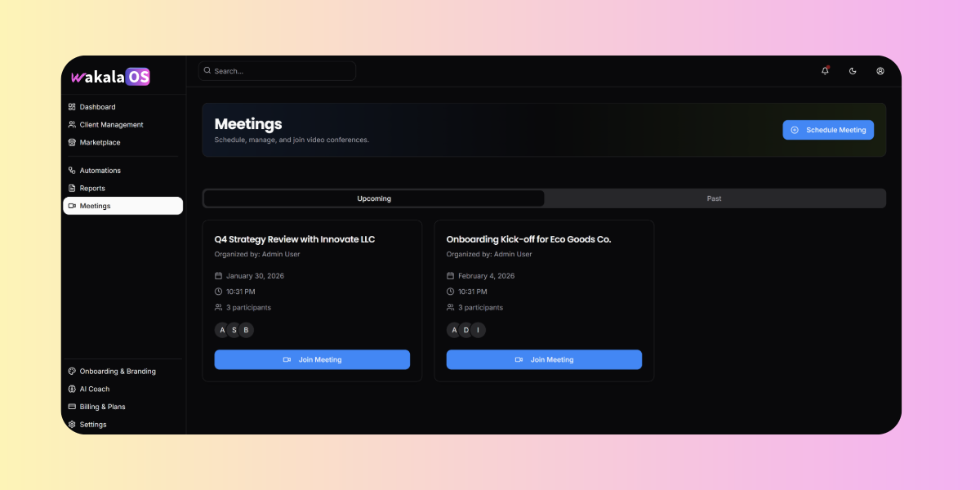View the Reports section

click(92, 188)
